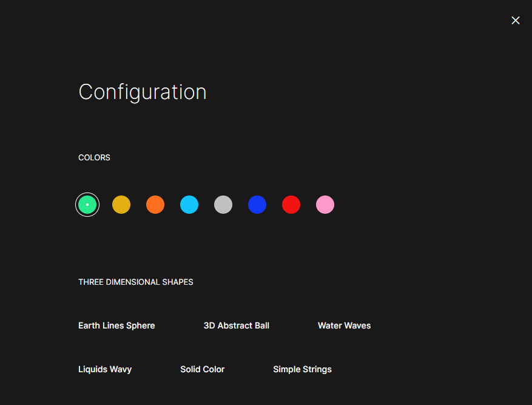Switch to the Water Waves shape
Screen dimensions: 532x405
click(344, 325)
